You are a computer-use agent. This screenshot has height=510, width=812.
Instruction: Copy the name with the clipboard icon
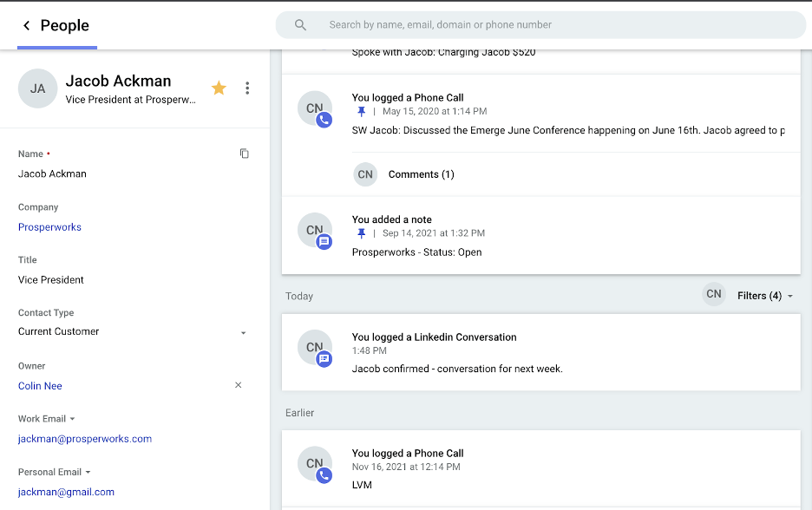point(245,154)
